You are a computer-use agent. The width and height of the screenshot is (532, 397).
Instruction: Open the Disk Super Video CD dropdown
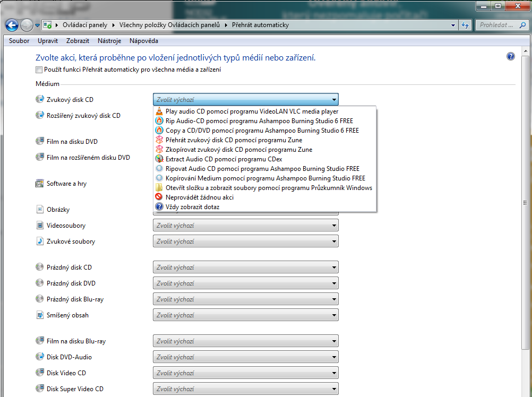[x=246, y=389]
